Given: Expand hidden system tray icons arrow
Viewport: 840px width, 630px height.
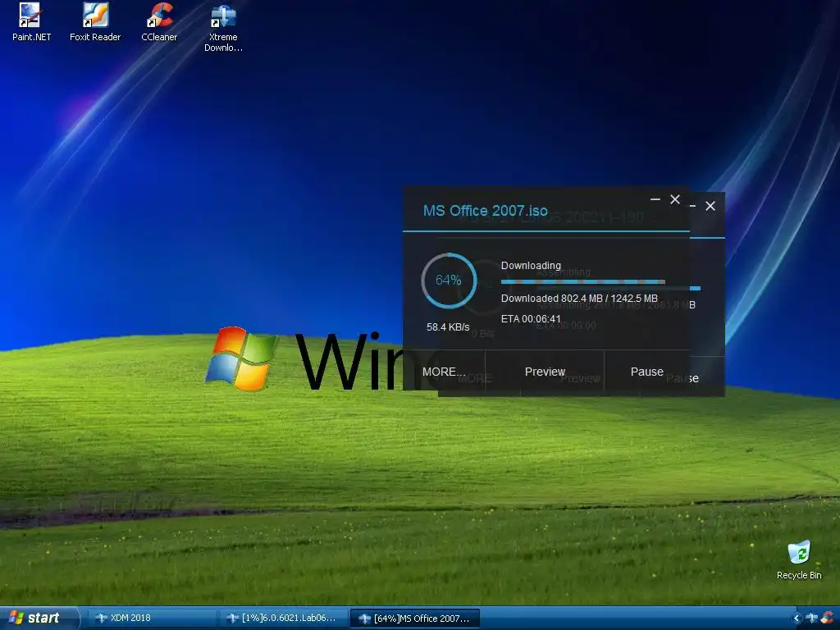Looking at the screenshot, I should (797, 619).
